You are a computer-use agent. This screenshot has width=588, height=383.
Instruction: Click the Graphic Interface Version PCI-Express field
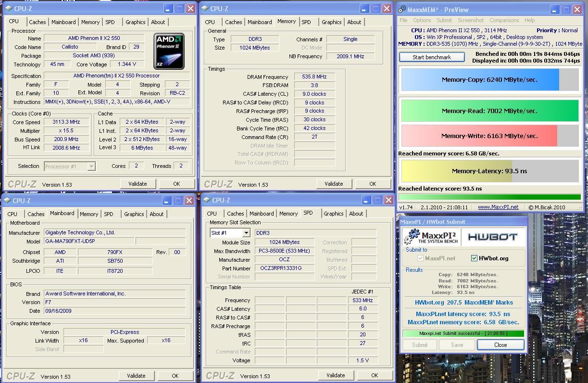(124, 332)
